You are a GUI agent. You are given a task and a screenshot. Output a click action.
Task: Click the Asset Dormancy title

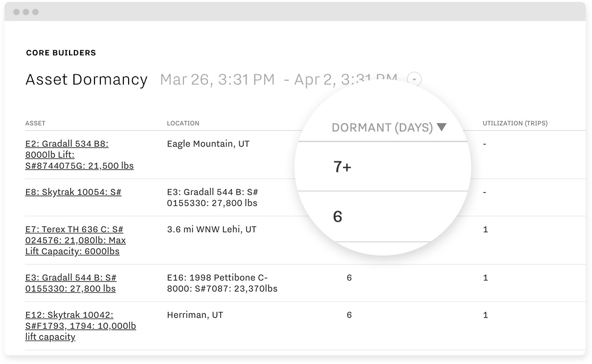click(87, 79)
